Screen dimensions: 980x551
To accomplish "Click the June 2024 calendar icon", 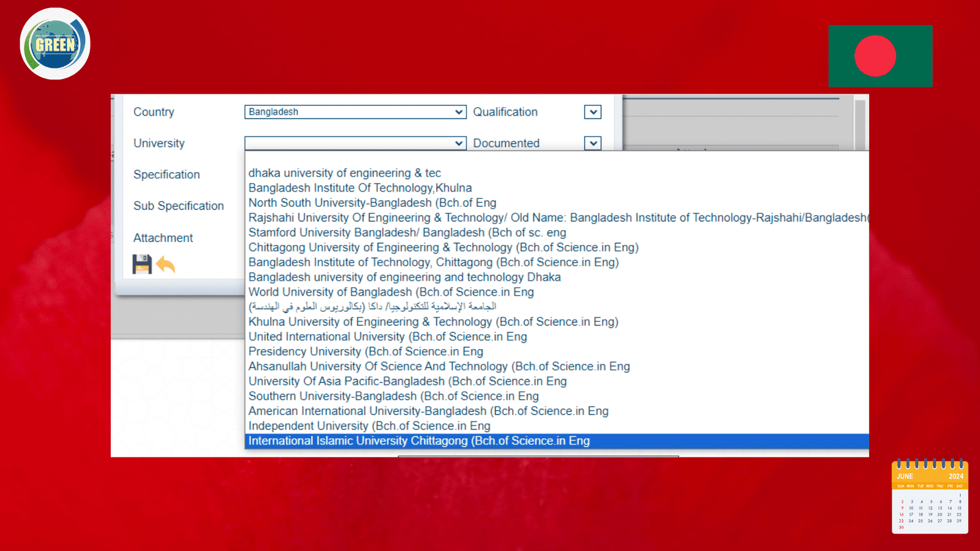I will click(930, 497).
